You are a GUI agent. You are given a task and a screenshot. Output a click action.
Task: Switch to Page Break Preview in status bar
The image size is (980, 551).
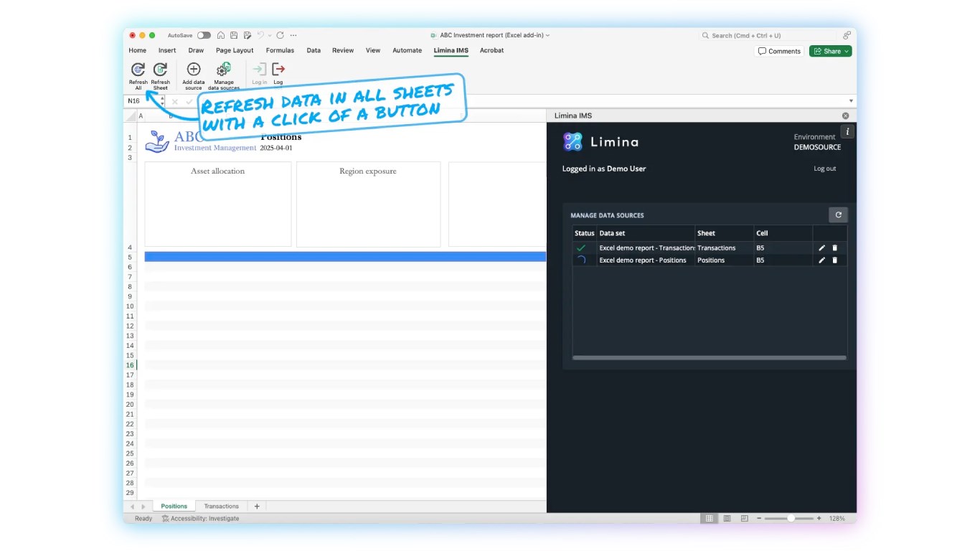[x=744, y=518]
